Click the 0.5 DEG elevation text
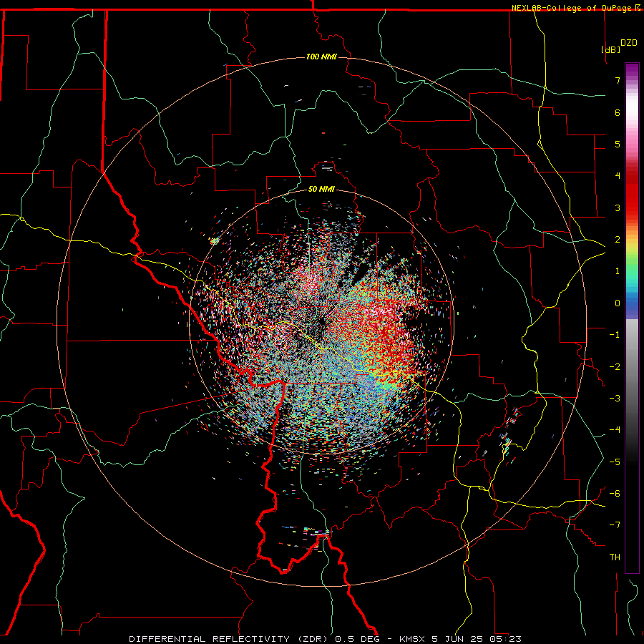Image resolution: width=644 pixels, height=644 pixels. (x=358, y=639)
